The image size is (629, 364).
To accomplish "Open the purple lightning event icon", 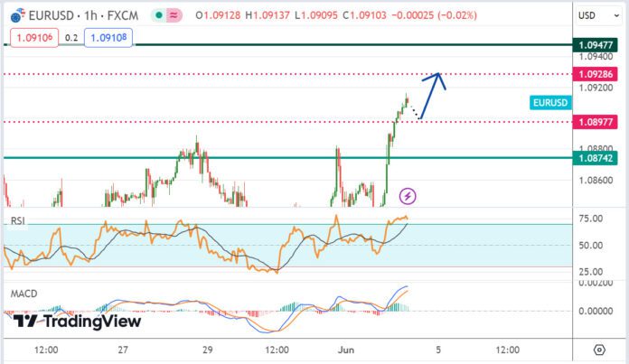I will pos(408,196).
